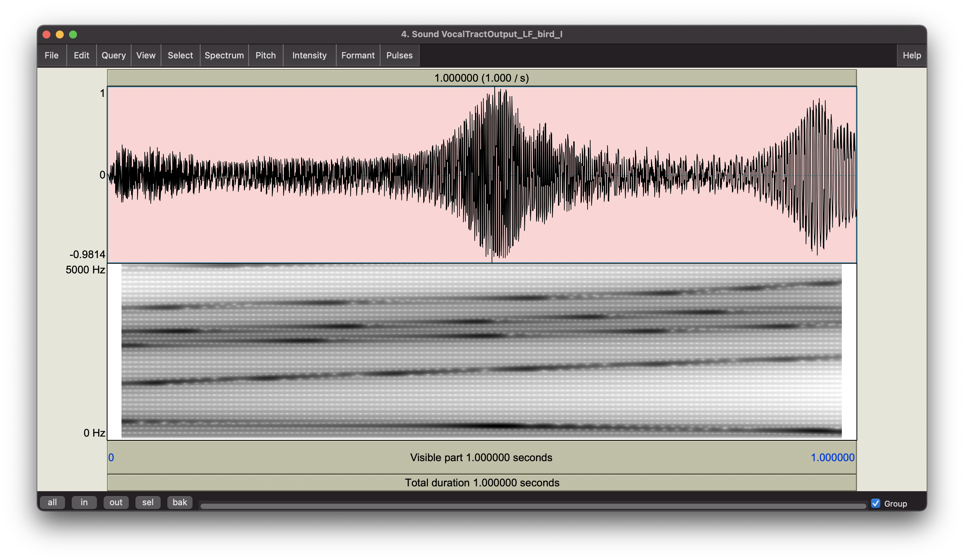This screenshot has width=964, height=560.
Task: Zoom out with the 'out' button
Action: 116,502
